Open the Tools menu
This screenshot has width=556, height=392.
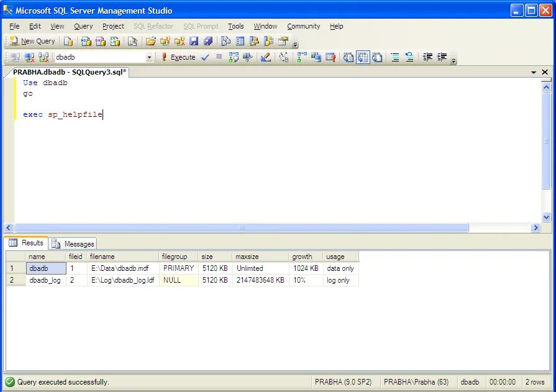(236, 26)
